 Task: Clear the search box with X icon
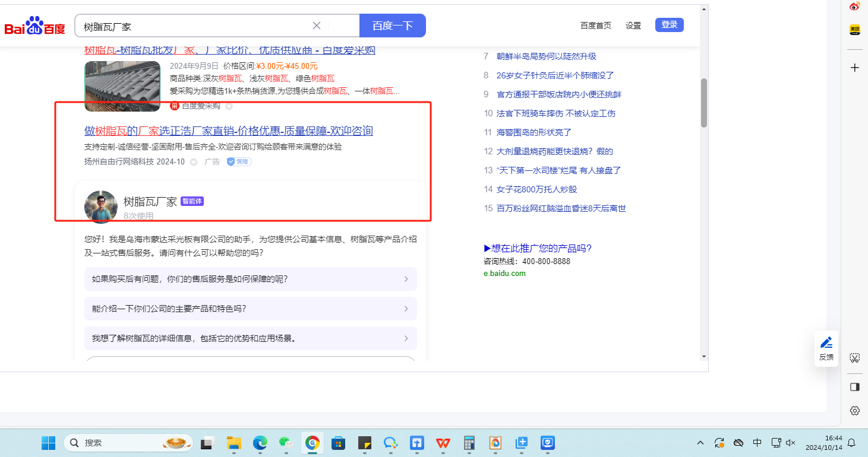pos(317,26)
